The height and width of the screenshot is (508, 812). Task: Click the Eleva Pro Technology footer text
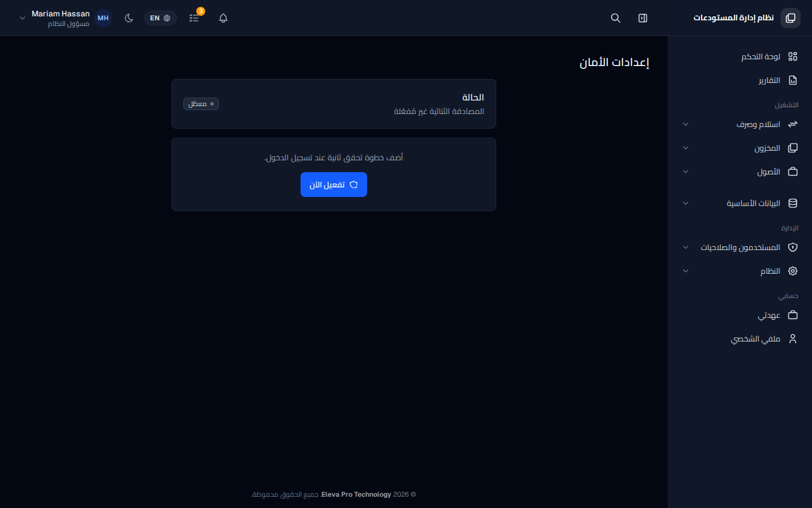[356, 494]
